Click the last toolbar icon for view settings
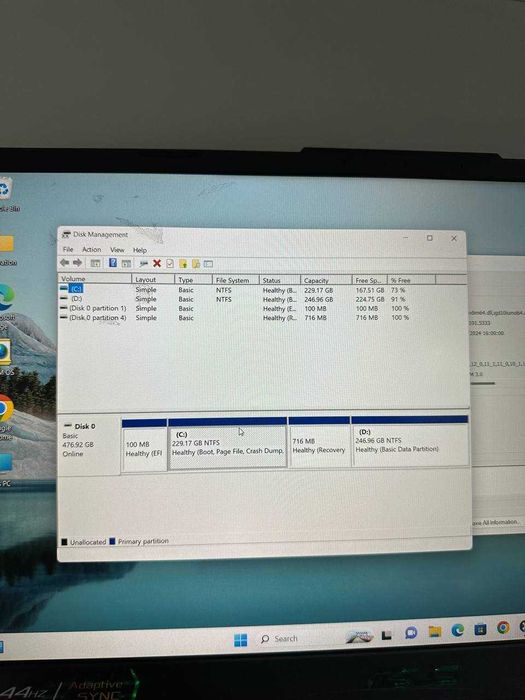Viewport: 525px width, 700px height. [208, 264]
